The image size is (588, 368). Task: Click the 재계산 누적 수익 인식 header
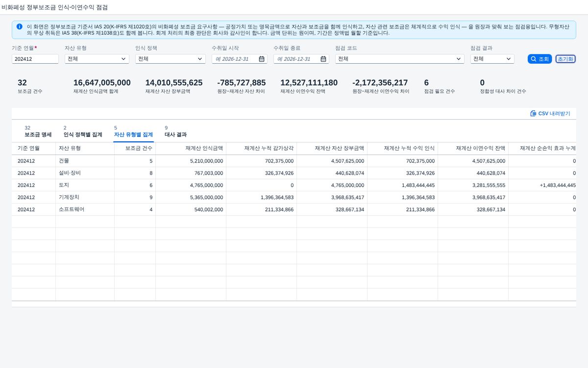(402, 148)
